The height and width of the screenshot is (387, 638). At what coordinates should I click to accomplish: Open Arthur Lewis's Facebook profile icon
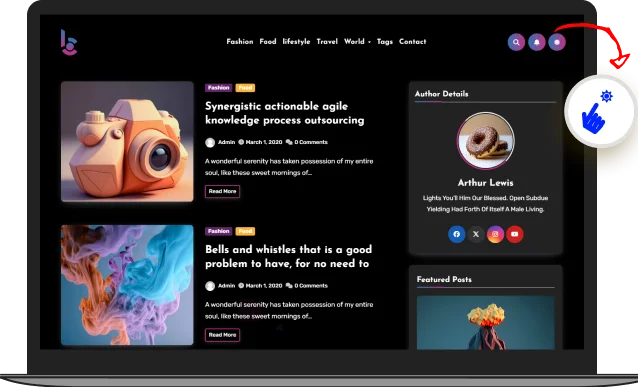pyautogui.click(x=457, y=234)
